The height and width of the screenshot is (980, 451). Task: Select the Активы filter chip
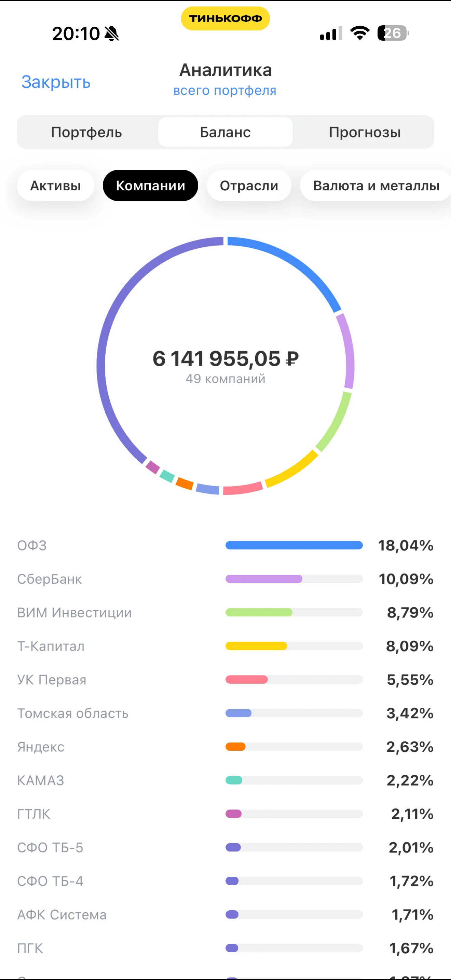point(55,186)
